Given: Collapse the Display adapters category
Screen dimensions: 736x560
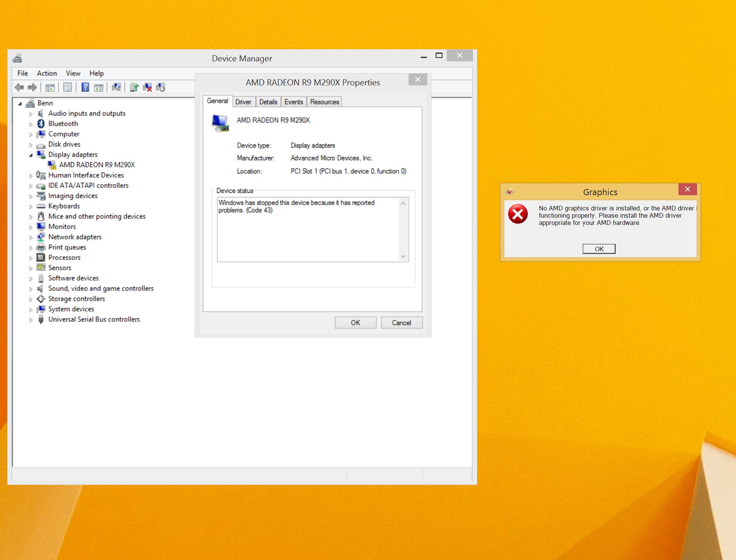Looking at the screenshot, I should pos(31,155).
